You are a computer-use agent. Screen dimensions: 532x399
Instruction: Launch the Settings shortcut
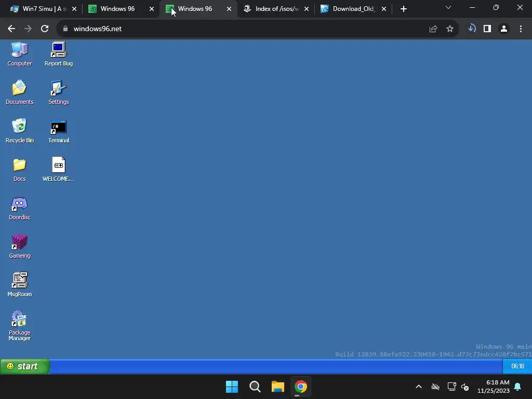[x=58, y=92]
